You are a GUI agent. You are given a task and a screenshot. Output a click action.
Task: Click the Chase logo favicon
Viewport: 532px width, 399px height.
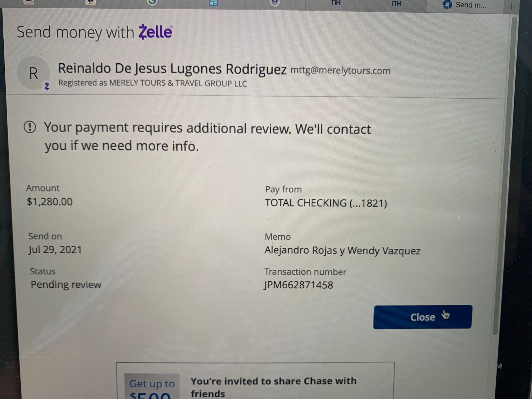447,5
